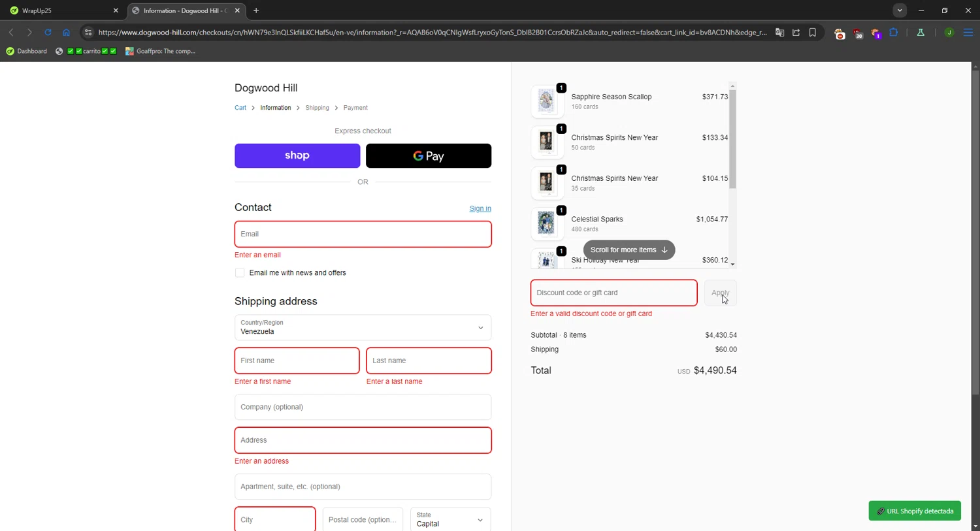Pay with the Google Pay button
The width and height of the screenshot is (980, 531).
pos(429,155)
